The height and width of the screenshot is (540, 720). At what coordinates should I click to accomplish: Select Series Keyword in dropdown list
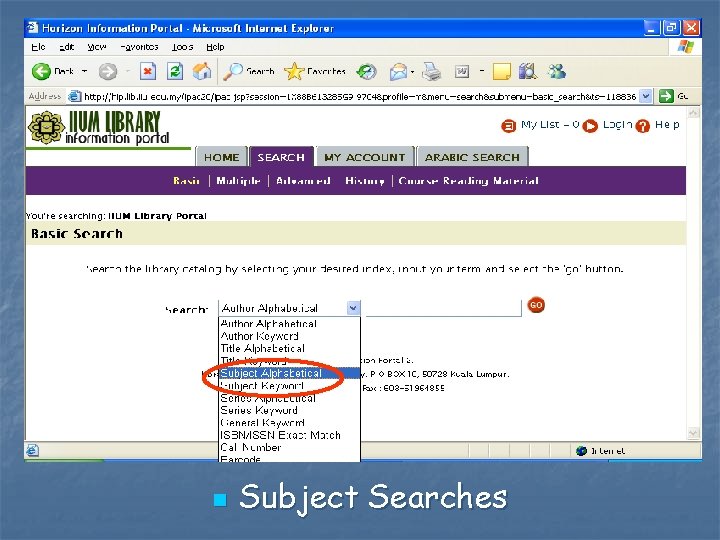(289, 411)
